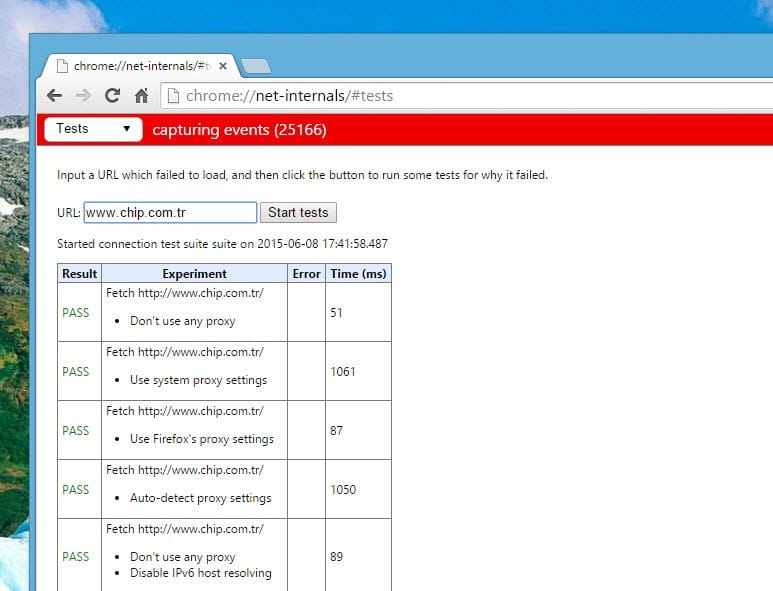Select the Error column header
Viewport: 773px width, 591px height.
(x=306, y=274)
